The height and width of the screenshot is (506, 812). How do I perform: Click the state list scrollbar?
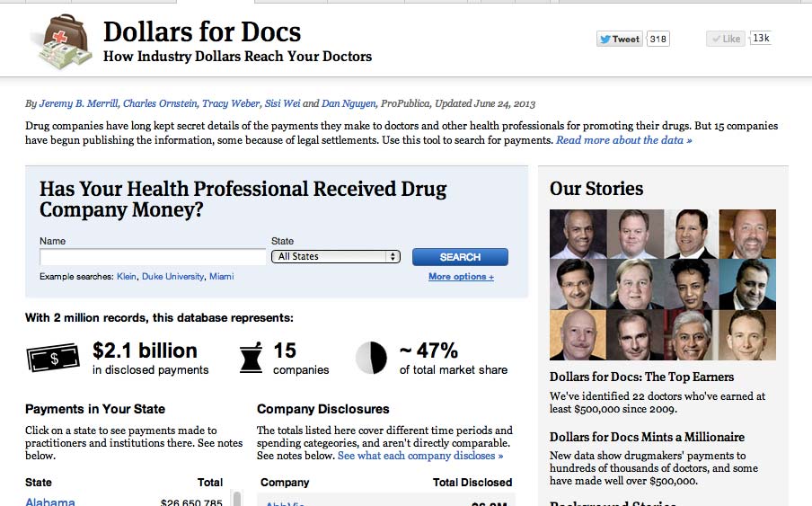tap(236, 498)
